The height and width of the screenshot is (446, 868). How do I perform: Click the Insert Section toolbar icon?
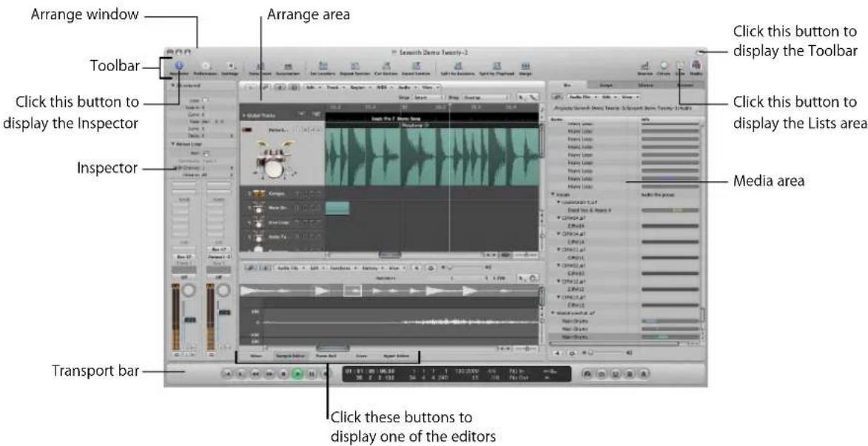[x=417, y=67]
